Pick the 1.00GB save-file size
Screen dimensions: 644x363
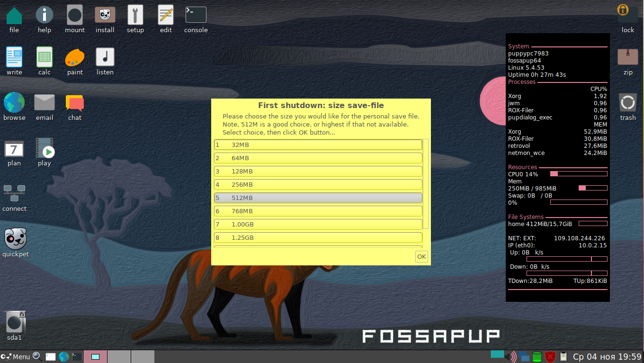(x=318, y=224)
